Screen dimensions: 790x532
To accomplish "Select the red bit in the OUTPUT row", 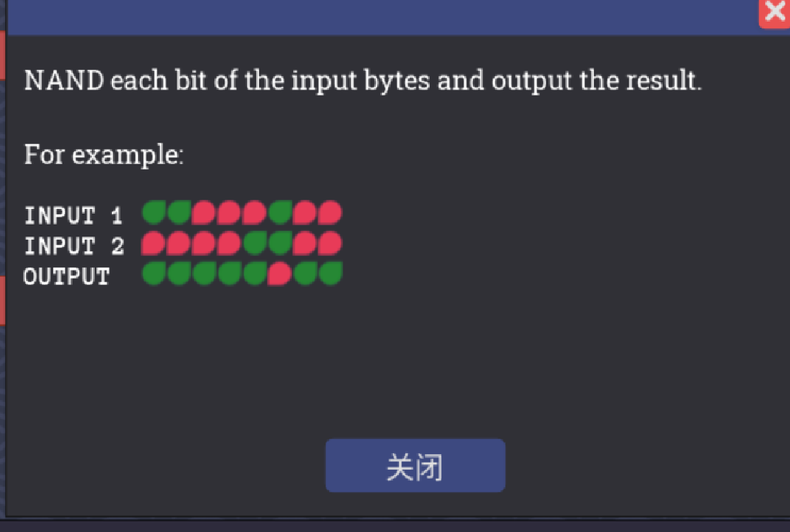I will (279, 272).
